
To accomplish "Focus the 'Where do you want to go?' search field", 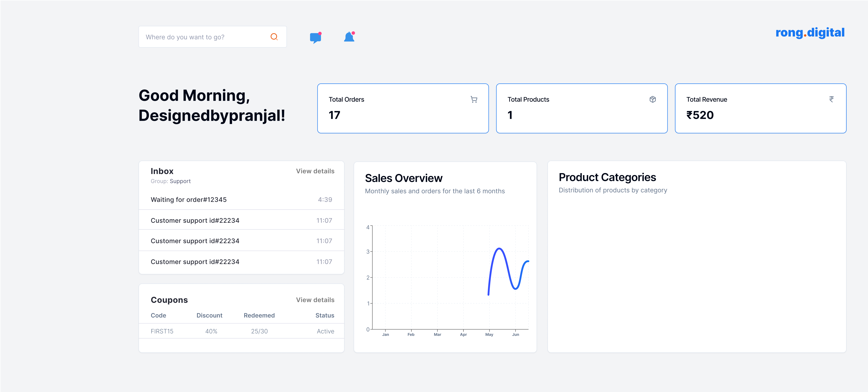I will point(212,37).
